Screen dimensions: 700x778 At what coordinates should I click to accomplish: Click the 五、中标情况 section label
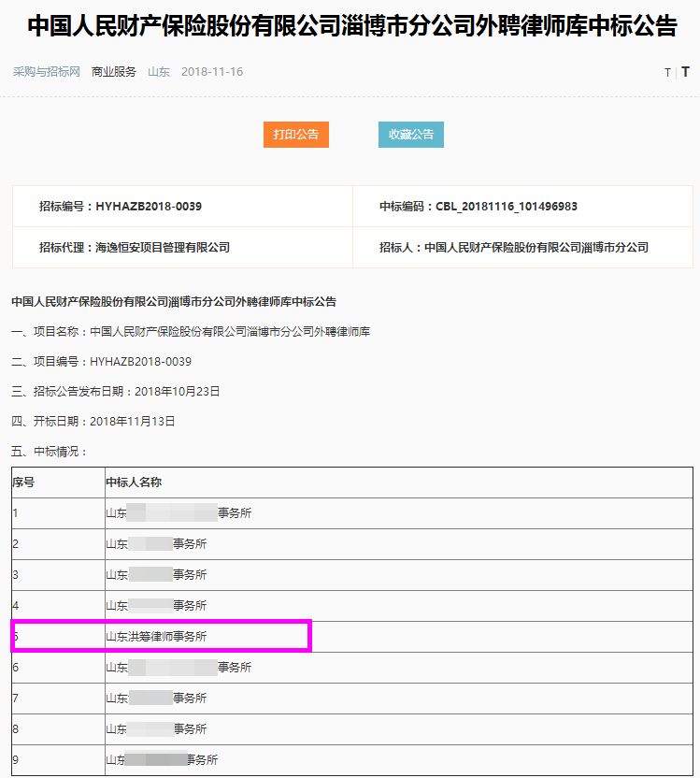[x=50, y=452]
